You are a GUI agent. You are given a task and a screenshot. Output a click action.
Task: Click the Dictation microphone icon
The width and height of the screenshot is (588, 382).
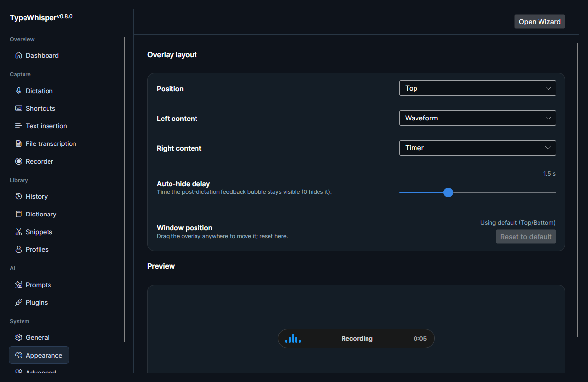[19, 91]
